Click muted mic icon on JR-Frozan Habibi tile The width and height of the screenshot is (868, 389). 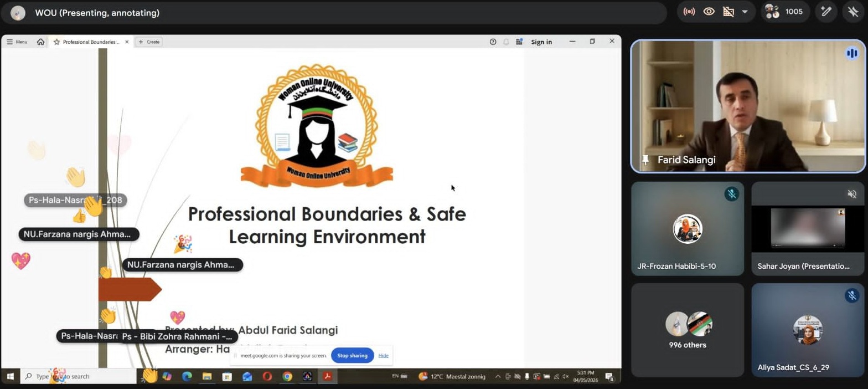tap(732, 193)
